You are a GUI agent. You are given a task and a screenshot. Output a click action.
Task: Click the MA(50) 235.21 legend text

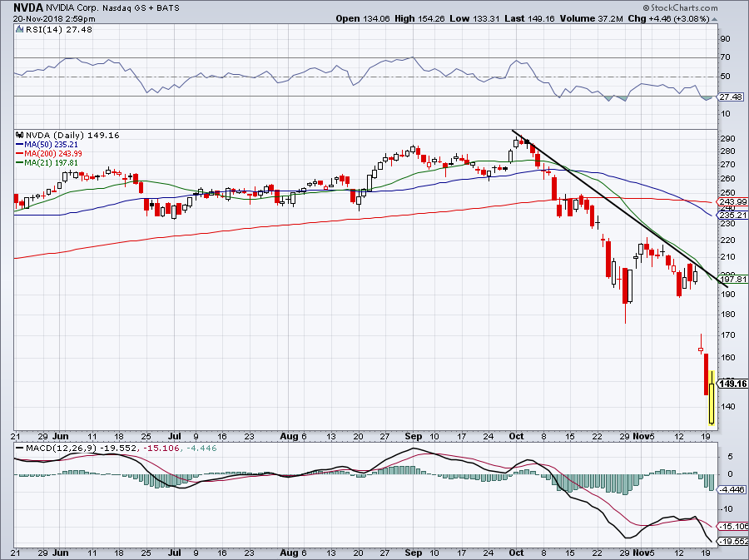52,144
